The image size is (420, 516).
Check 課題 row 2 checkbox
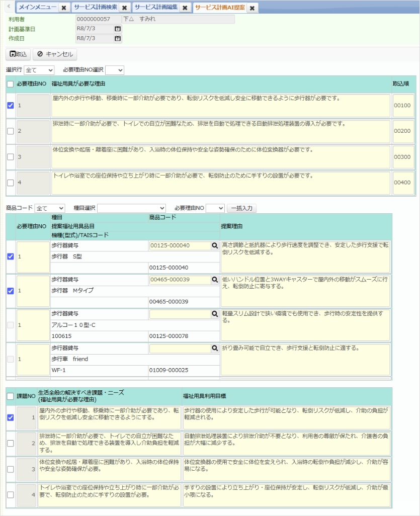[x=11, y=443]
